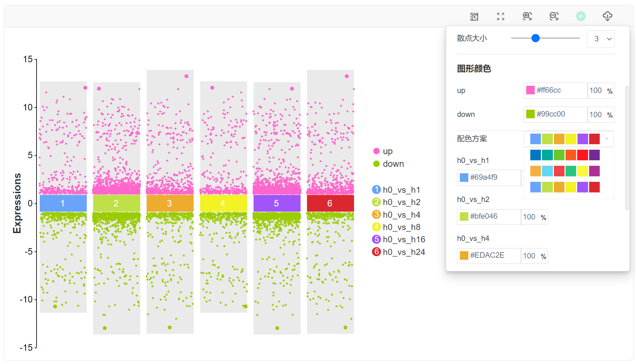The image size is (636, 364).
Task: Edit the h0_vs_h2 opacity percent field
Action: click(x=534, y=217)
